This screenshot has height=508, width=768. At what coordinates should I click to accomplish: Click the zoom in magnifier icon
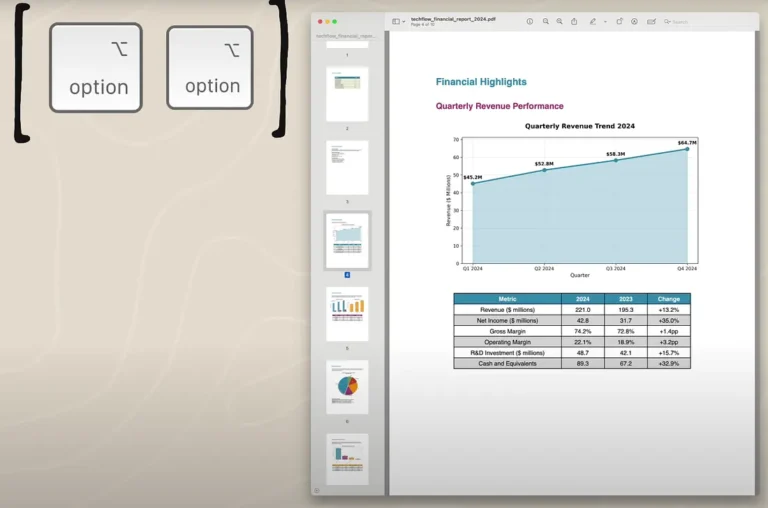coord(559,22)
